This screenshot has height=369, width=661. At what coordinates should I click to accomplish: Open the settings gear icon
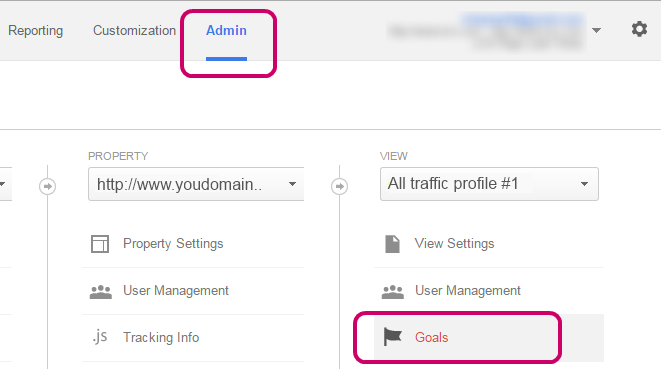tap(639, 30)
